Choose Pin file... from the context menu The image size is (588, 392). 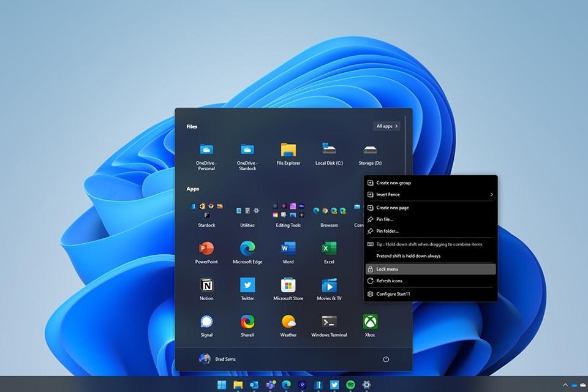coord(431,219)
